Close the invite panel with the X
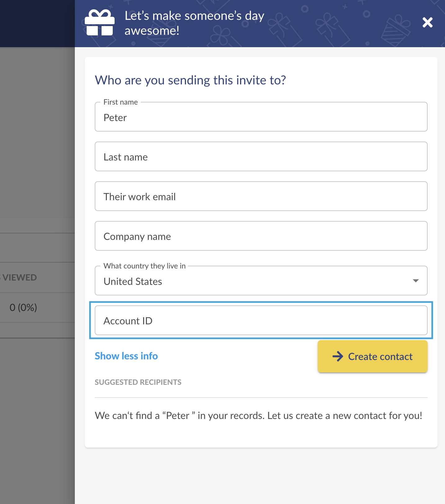Screen dimensions: 445x504 (x=428, y=22)
